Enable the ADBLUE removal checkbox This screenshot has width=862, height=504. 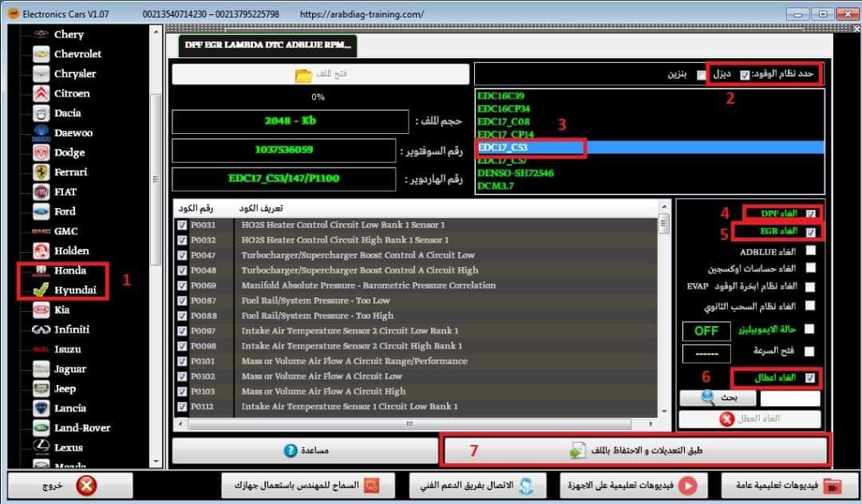coord(810,250)
